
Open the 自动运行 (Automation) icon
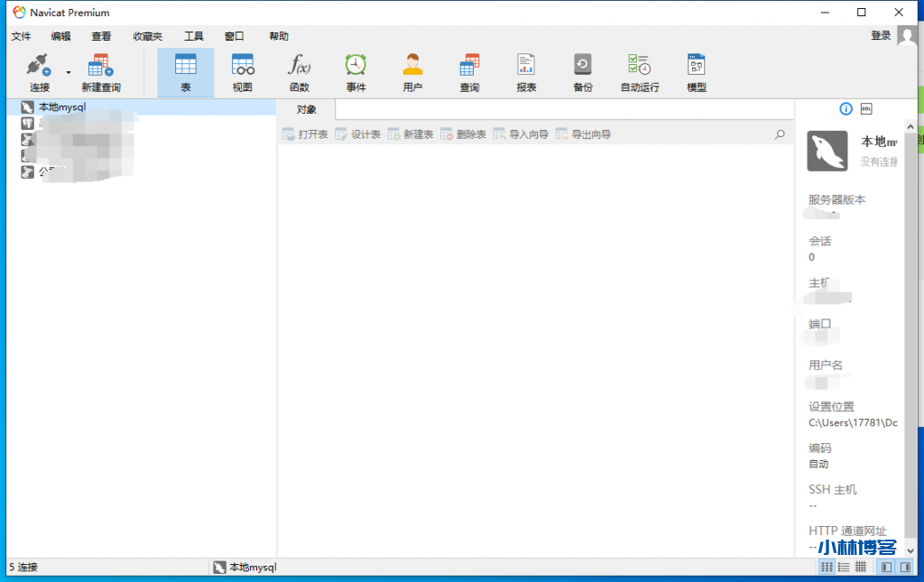[640, 72]
